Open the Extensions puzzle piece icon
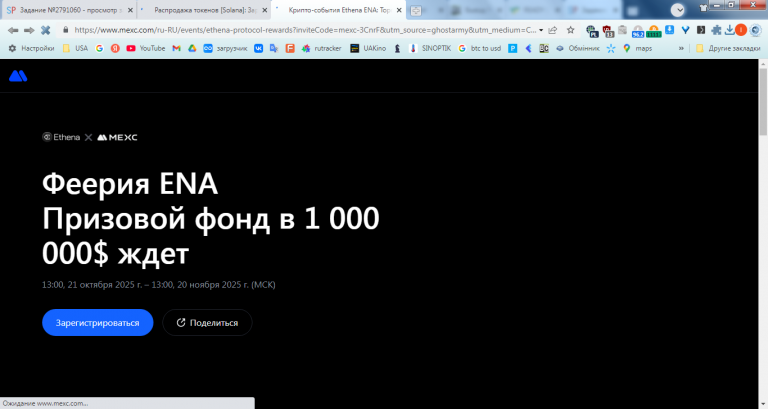This screenshot has height=409, width=768. pyautogui.click(x=716, y=30)
